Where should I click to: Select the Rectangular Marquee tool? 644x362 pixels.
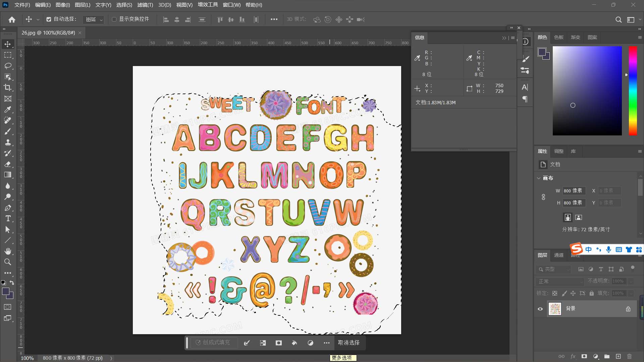pyautogui.click(x=8, y=55)
